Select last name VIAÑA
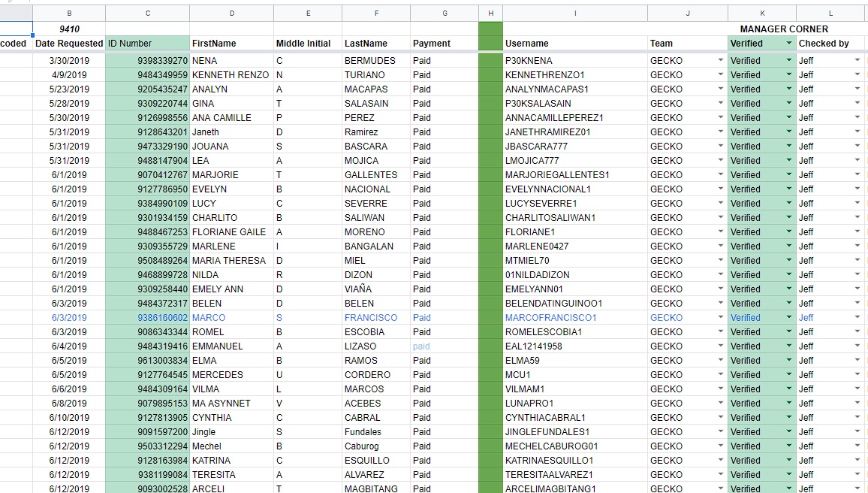This screenshot has width=868, height=493. coord(376,289)
